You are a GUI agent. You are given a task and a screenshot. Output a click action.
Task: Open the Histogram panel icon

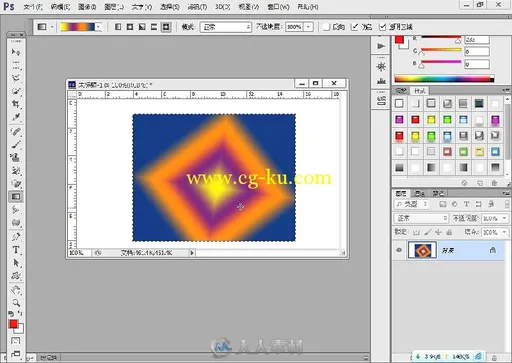[381, 81]
